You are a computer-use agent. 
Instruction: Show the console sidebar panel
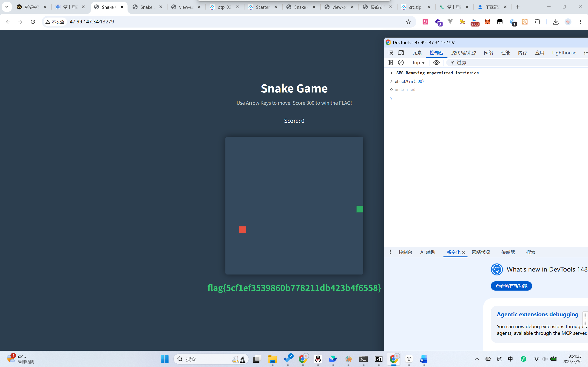(x=390, y=63)
